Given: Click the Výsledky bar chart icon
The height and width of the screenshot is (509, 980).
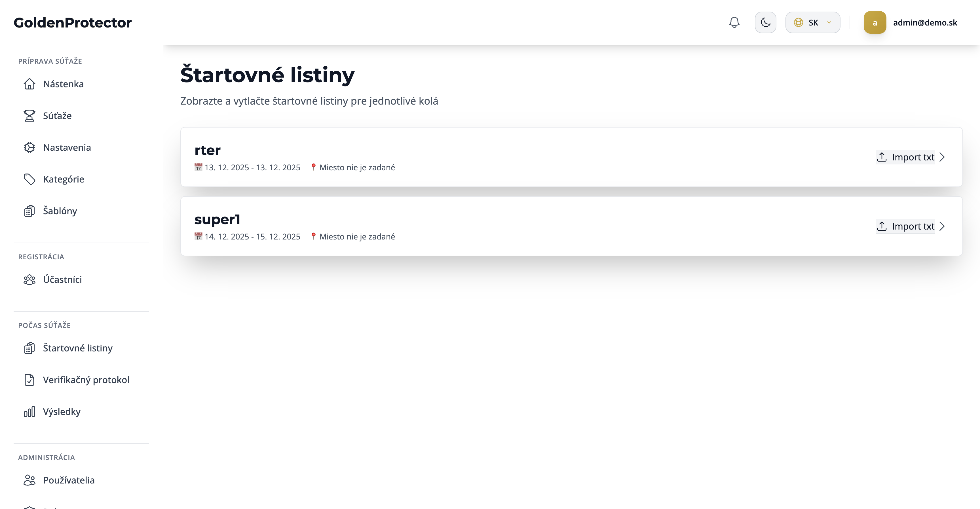Looking at the screenshot, I should (29, 412).
